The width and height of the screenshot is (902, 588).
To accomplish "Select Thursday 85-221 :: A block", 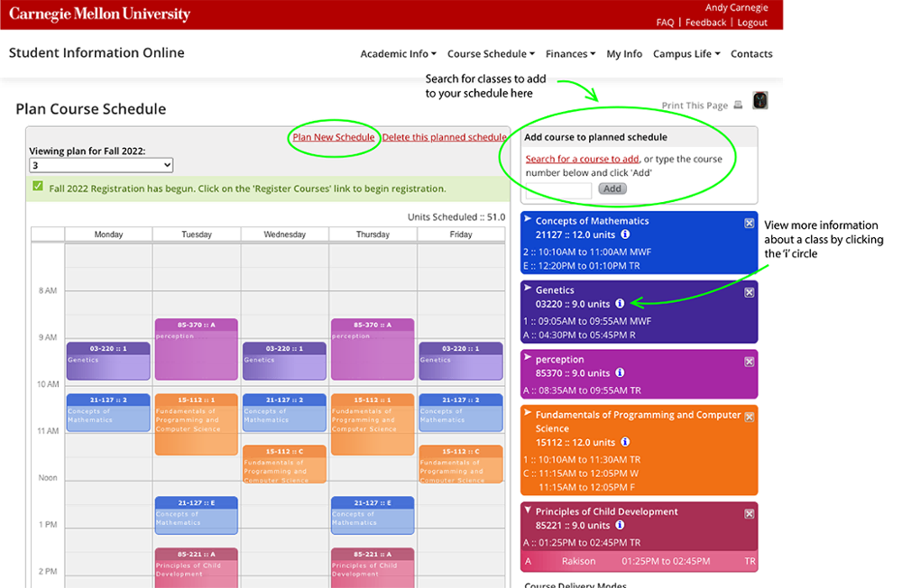I will pyautogui.click(x=373, y=568).
